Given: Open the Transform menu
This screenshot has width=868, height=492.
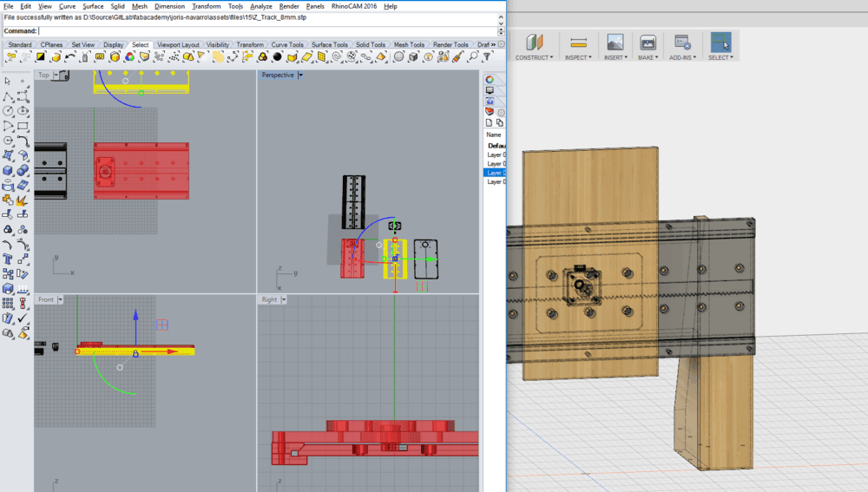Looking at the screenshot, I should click(206, 6).
